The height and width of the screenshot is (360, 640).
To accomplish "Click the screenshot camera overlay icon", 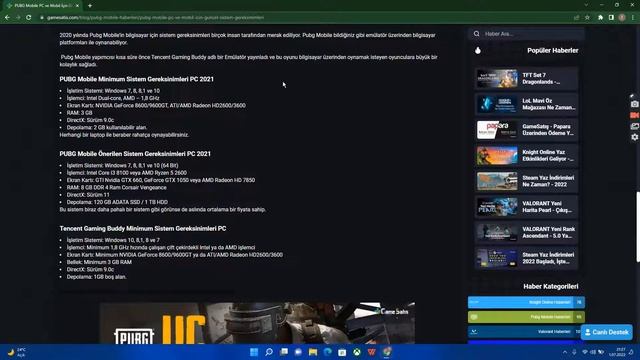I will 634,104.
